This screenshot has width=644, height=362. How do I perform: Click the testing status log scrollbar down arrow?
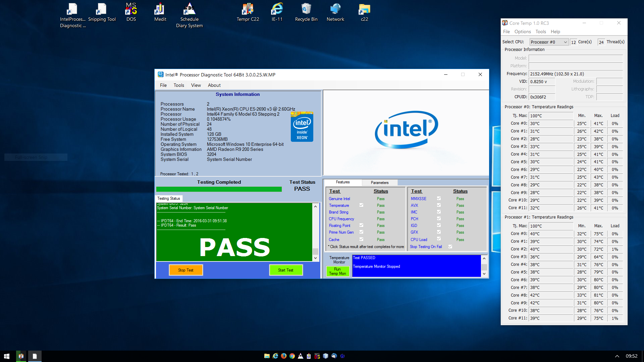tap(315, 258)
